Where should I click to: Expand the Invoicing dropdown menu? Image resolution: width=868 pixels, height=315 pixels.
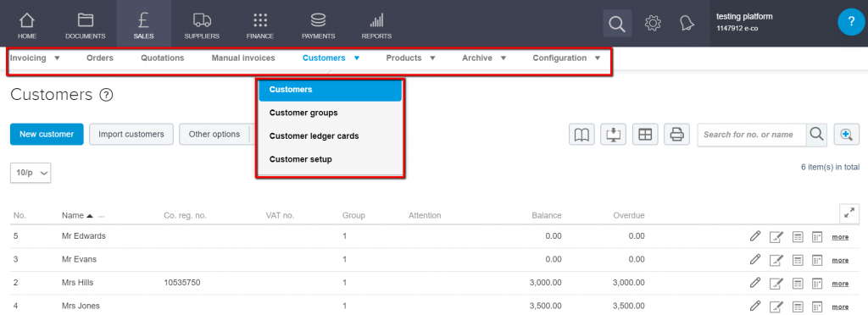(x=35, y=58)
